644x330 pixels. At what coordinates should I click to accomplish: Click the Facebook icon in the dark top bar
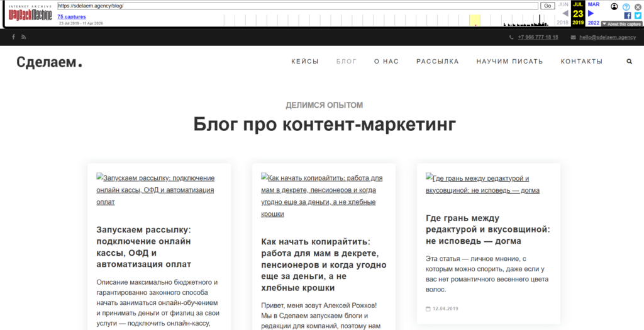[14, 37]
